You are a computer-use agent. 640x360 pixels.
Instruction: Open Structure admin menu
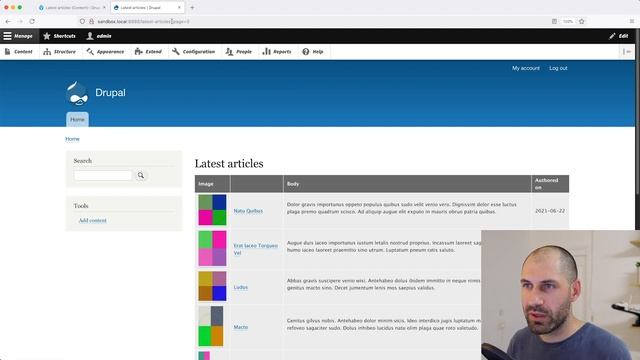coord(60,52)
